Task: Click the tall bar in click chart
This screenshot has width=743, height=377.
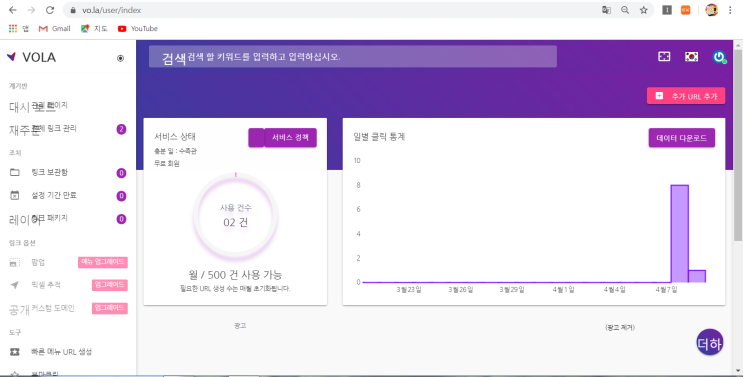Action: click(x=679, y=233)
